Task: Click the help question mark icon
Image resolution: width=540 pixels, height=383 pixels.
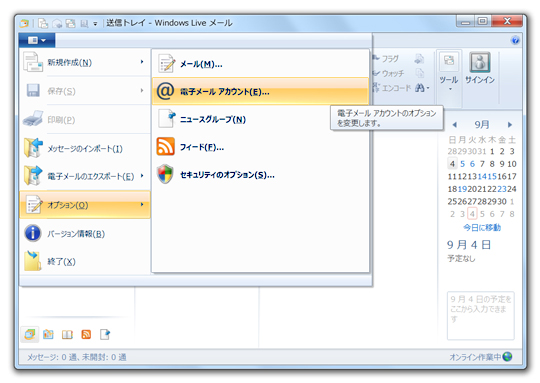Action: click(515, 40)
